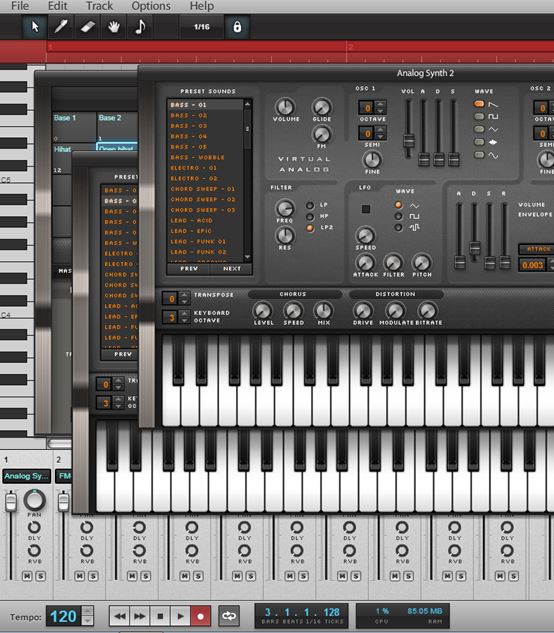Click the GLIDE knob
This screenshot has height=633, width=554.
coord(322,107)
